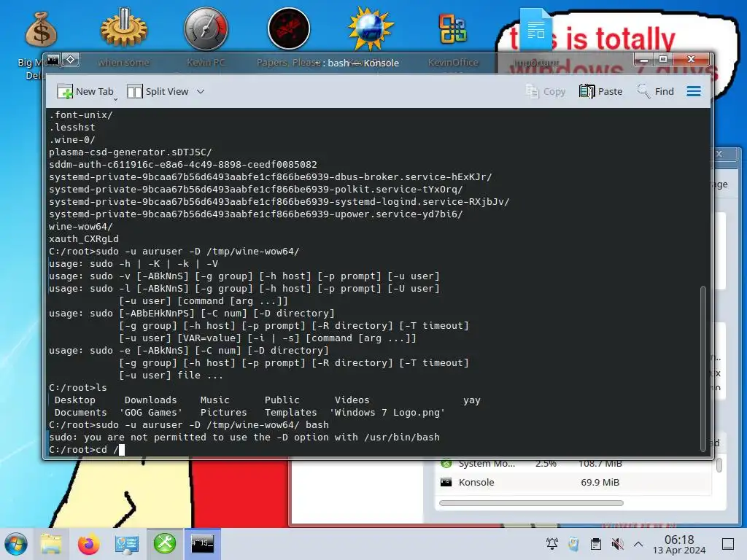
Task: Click the 'plasma-csd-generator.sDTJSC/' line
Action: (130, 152)
